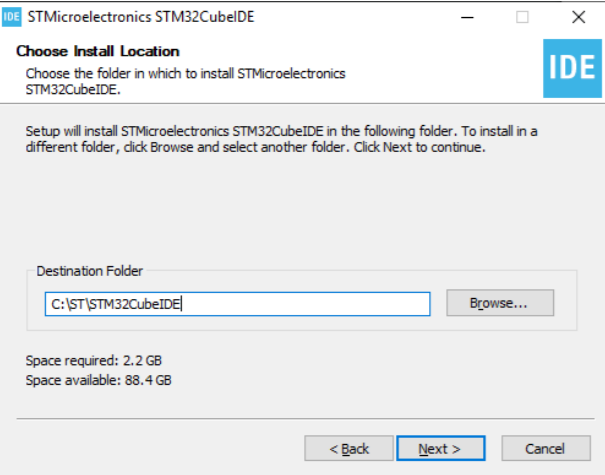605x475 pixels.
Task: Click inside the C:\ST\STM32CubeIDE path field
Action: 237,304
